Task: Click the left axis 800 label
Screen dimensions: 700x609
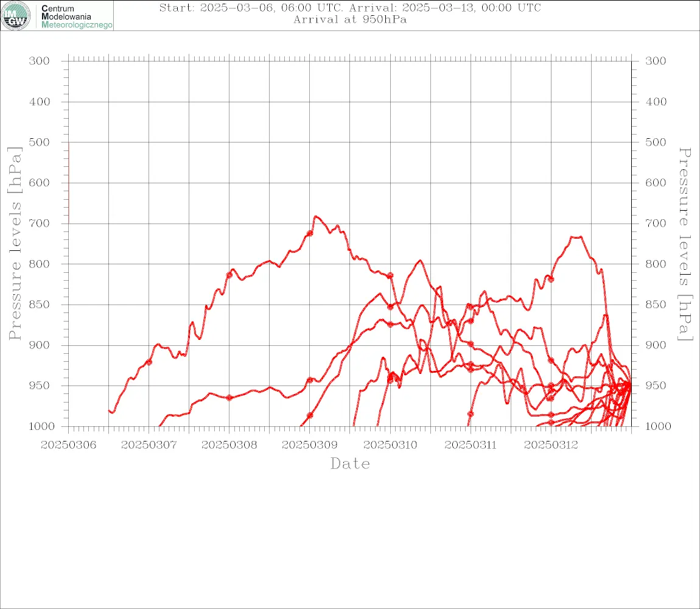Action: click(40, 264)
